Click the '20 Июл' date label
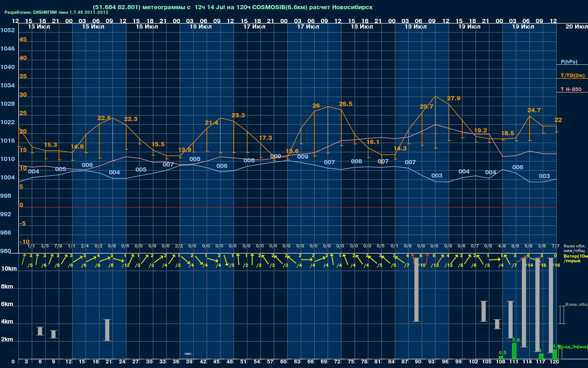The image size is (588, 368). (576, 27)
